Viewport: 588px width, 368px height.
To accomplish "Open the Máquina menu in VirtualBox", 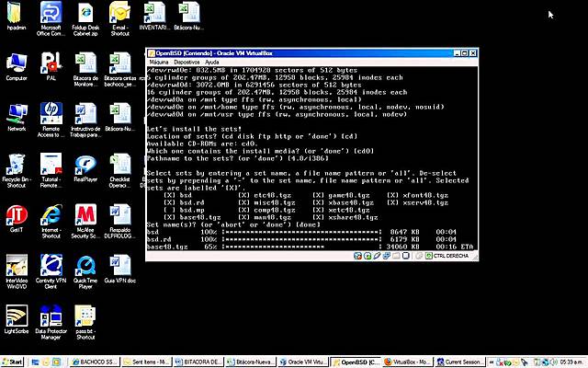I will pos(159,62).
